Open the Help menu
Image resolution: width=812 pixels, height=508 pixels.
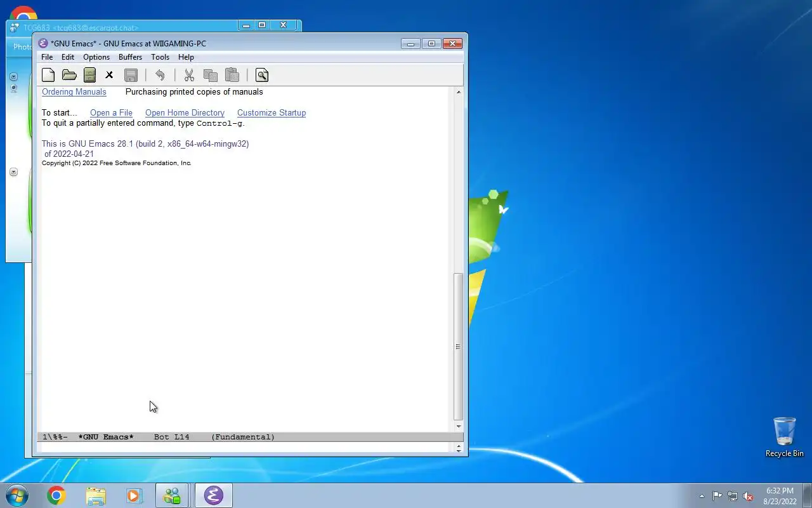[x=186, y=57]
